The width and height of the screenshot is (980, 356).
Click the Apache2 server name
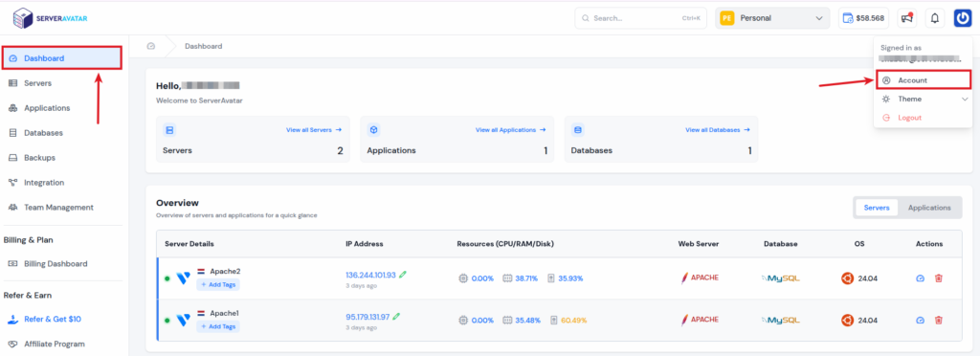pos(225,272)
